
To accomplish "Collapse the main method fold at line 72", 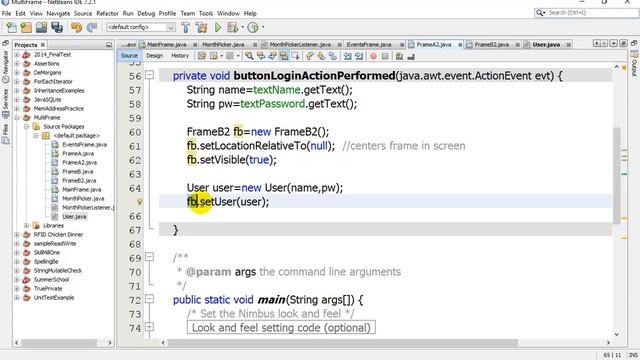I will (149, 299).
